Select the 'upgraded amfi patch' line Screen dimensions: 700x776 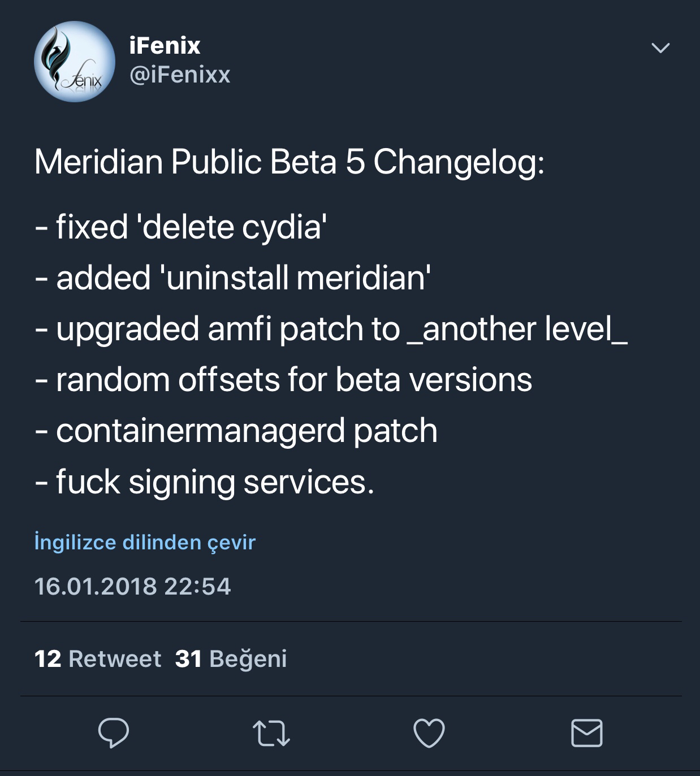point(331,329)
